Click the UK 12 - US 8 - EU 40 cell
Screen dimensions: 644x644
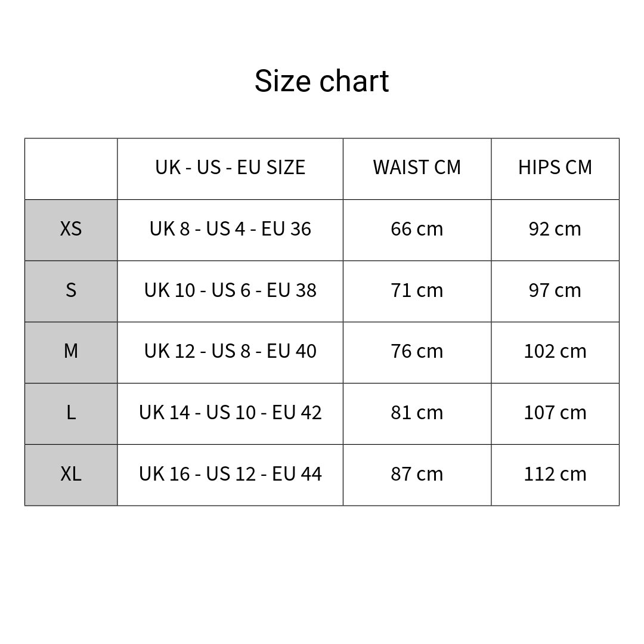(230, 351)
